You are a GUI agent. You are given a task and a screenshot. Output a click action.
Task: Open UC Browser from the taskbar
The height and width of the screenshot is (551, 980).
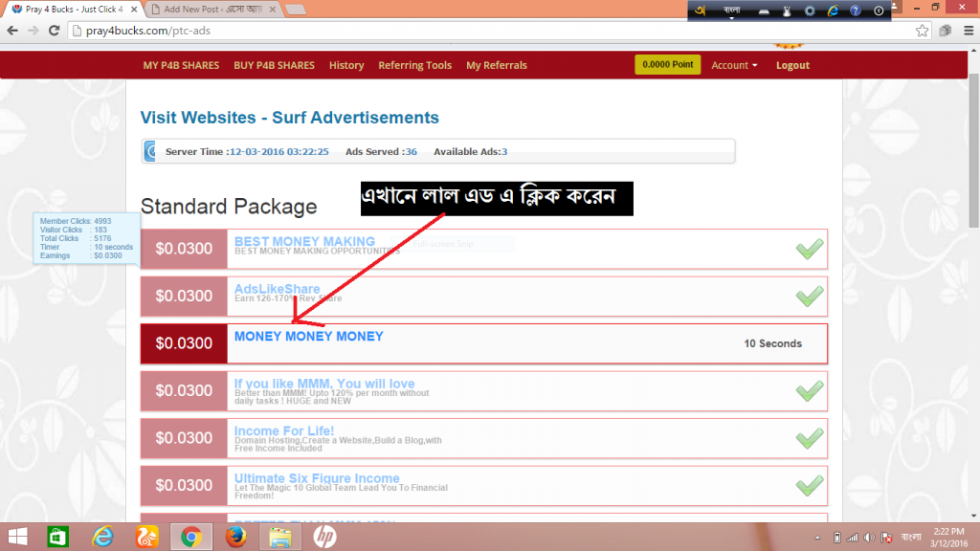[147, 537]
